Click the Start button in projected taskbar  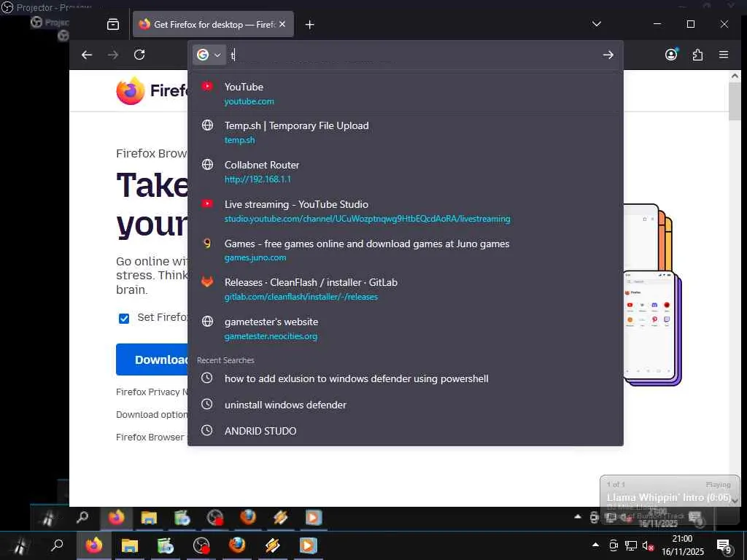tap(48, 518)
